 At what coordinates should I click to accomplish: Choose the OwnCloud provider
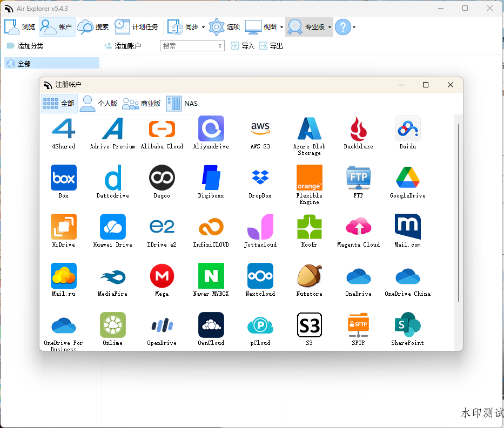(x=211, y=325)
